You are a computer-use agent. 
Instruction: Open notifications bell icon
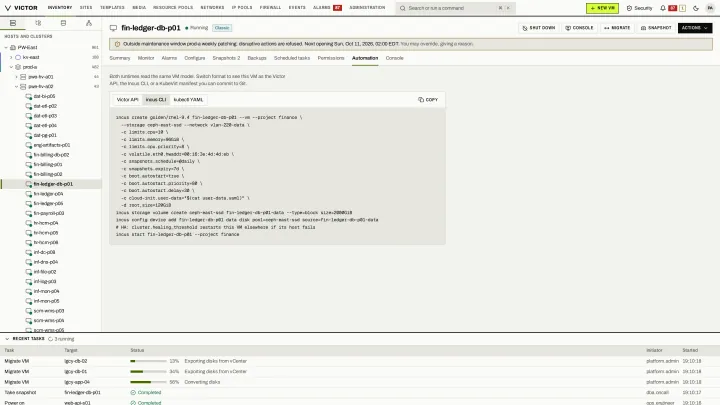pos(663,8)
